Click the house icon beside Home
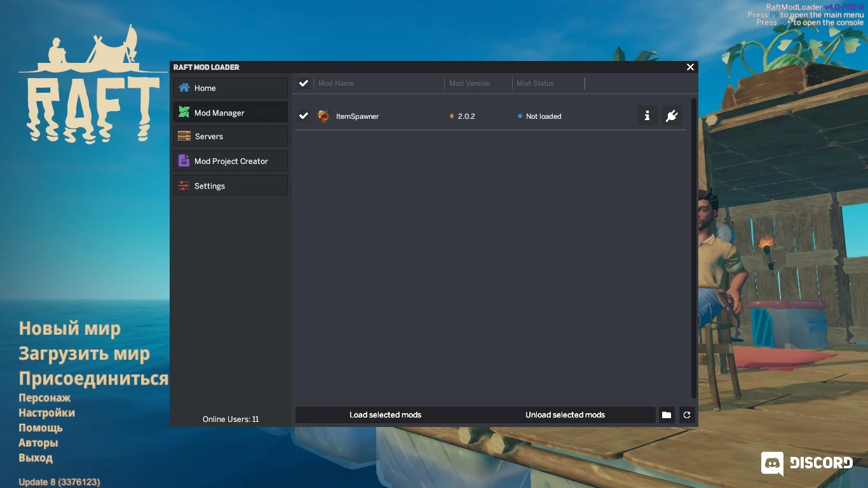This screenshot has height=488, width=868. click(183, 88)
